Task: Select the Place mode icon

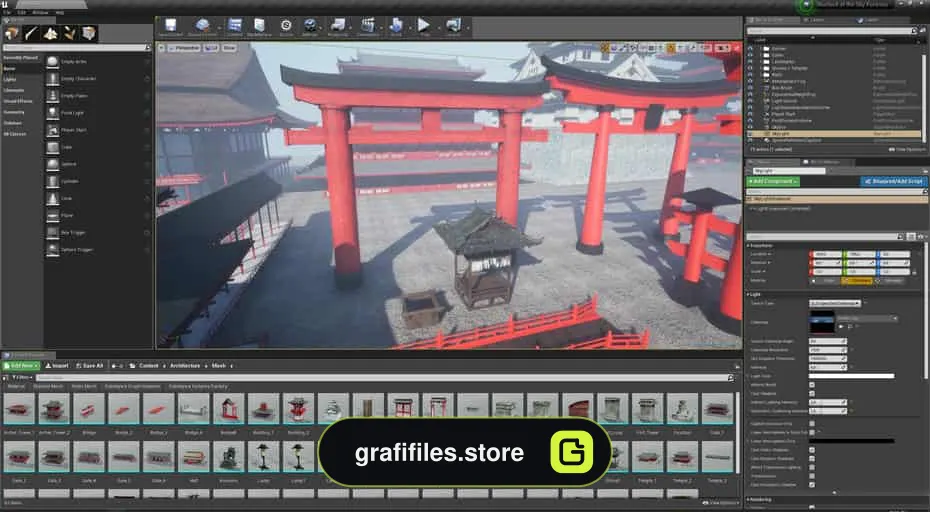Action: coord(12,33)
